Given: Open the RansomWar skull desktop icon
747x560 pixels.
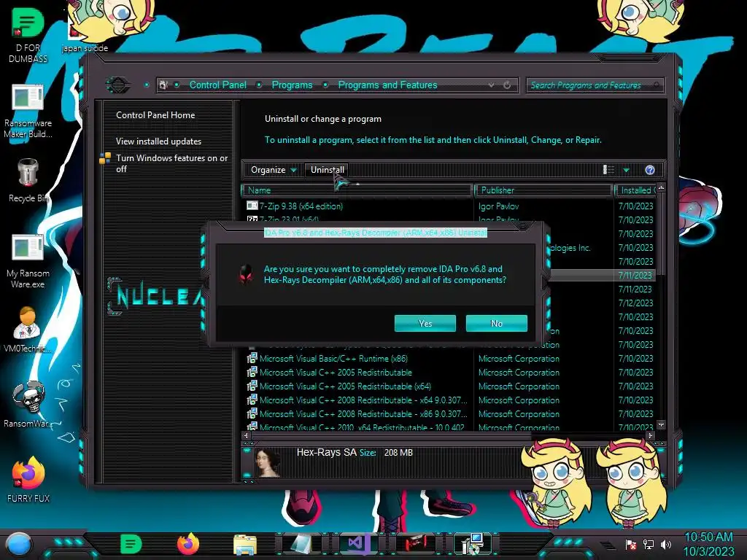Looking at the screenshot, I should pyautogui.click(x=28, y=404).
